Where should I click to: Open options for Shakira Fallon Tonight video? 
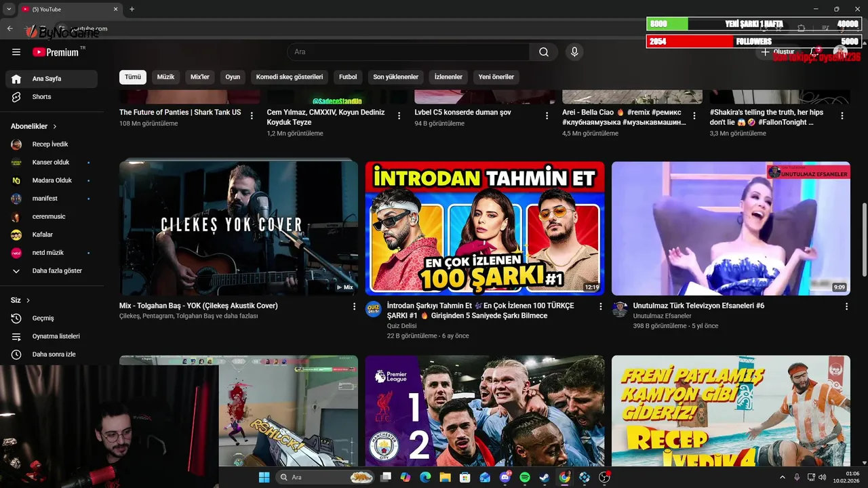tap(842, 116)
